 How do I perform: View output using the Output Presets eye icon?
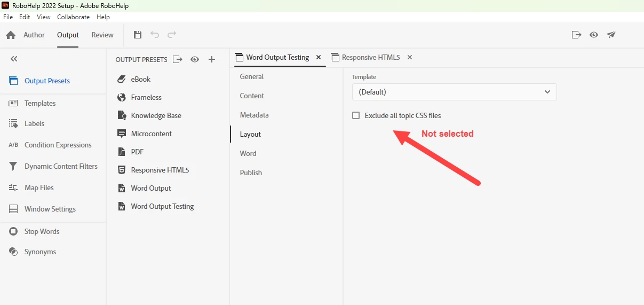(195, 59)
